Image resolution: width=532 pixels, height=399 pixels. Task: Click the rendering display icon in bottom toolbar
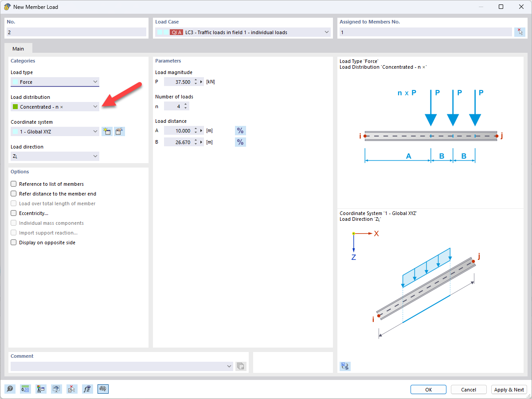coord(56,389)
